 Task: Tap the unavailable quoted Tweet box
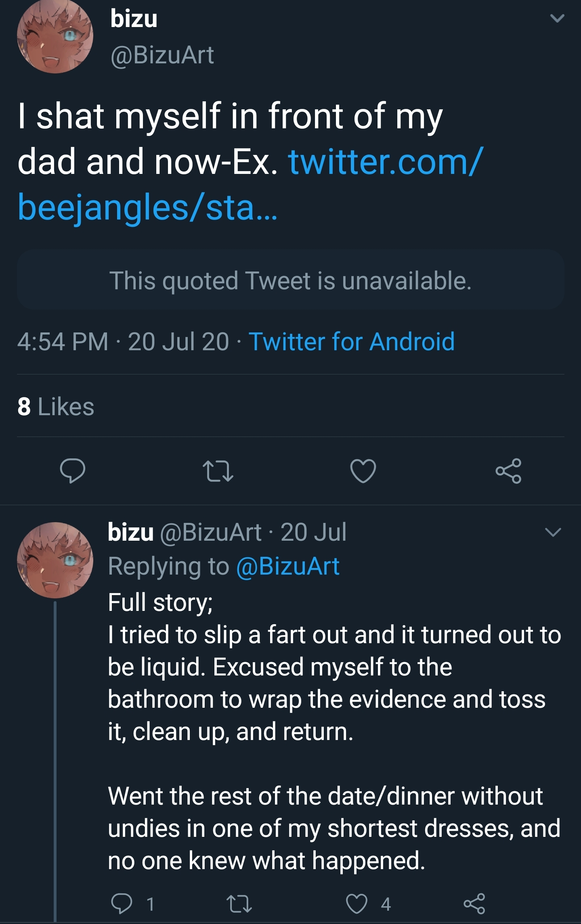[290, 280]
